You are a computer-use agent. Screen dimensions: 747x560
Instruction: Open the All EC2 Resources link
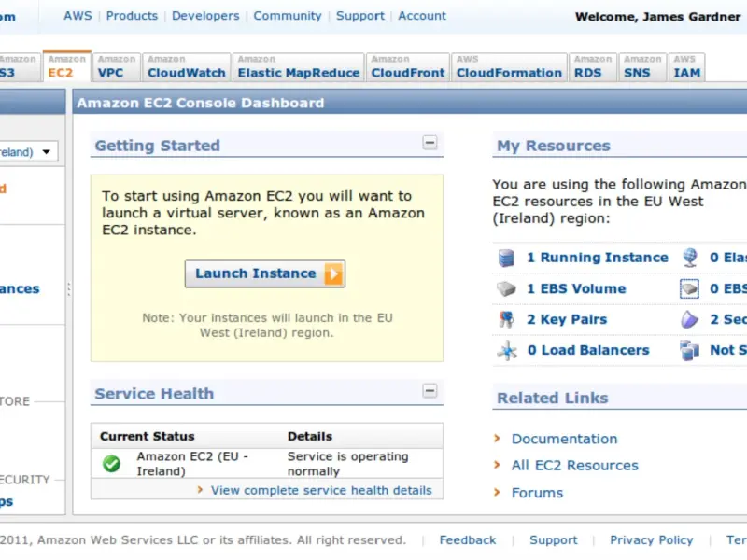[x=575, y=465]
